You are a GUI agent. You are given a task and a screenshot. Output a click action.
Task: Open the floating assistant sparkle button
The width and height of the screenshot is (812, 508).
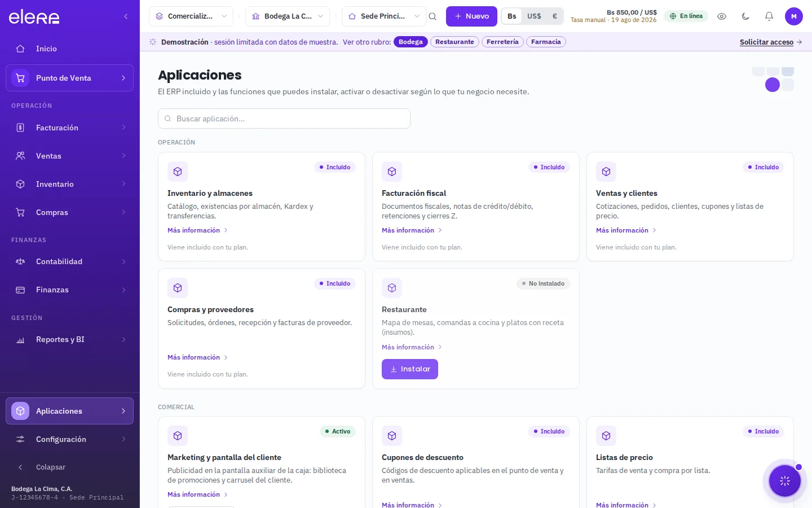pos(784,481)
